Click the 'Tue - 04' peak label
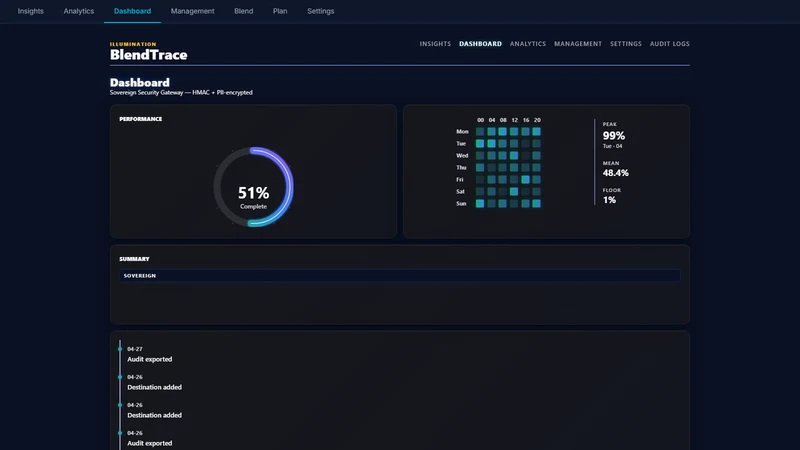Screen dimensions: 800x450 click(x=613, y=146)
